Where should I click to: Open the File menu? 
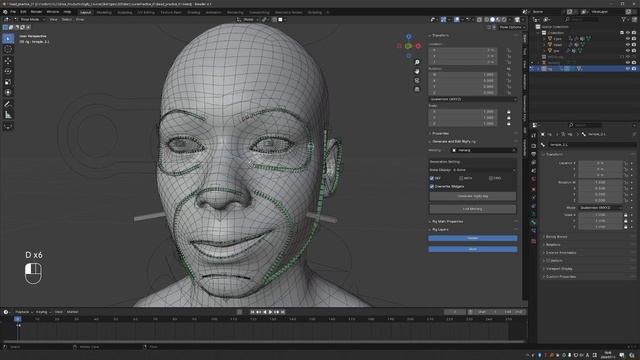click(x=13, y=12)
